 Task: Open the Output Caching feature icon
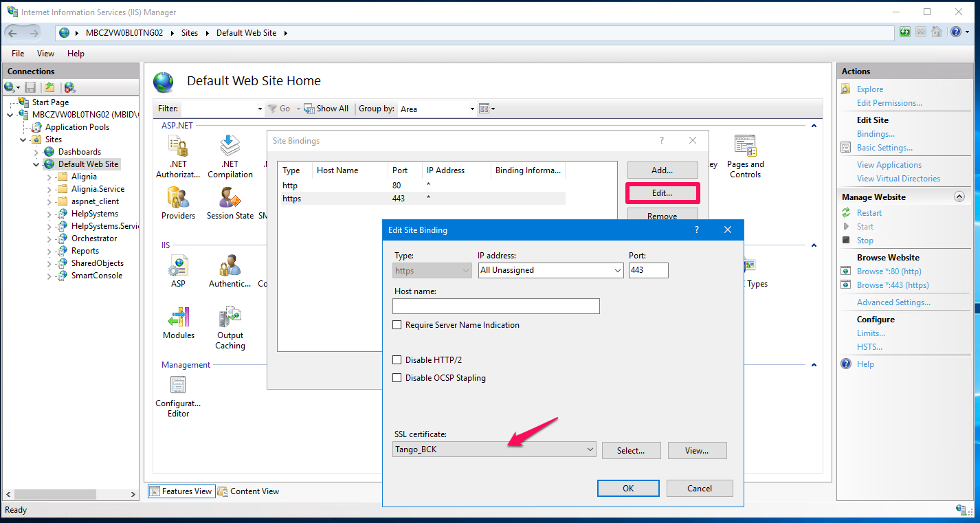[x=230, y=318]
